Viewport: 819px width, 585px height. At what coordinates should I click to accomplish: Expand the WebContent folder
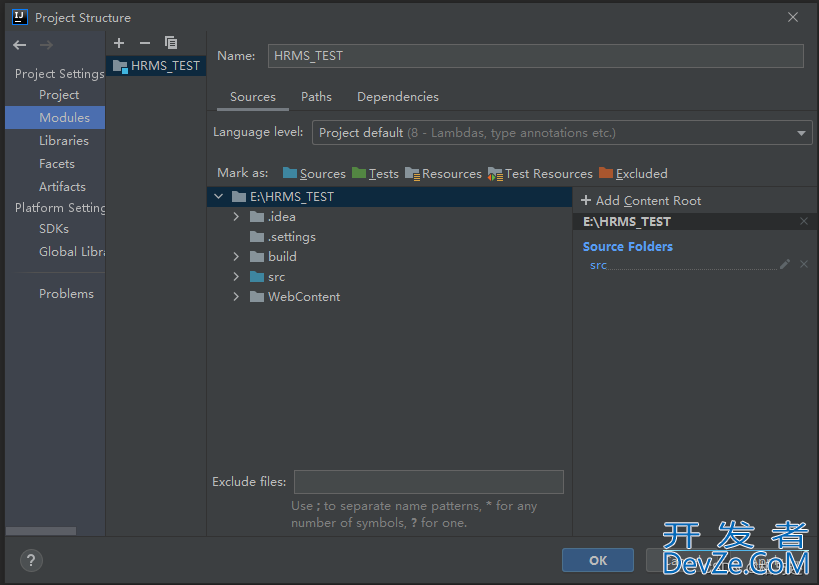click(236, 297)
